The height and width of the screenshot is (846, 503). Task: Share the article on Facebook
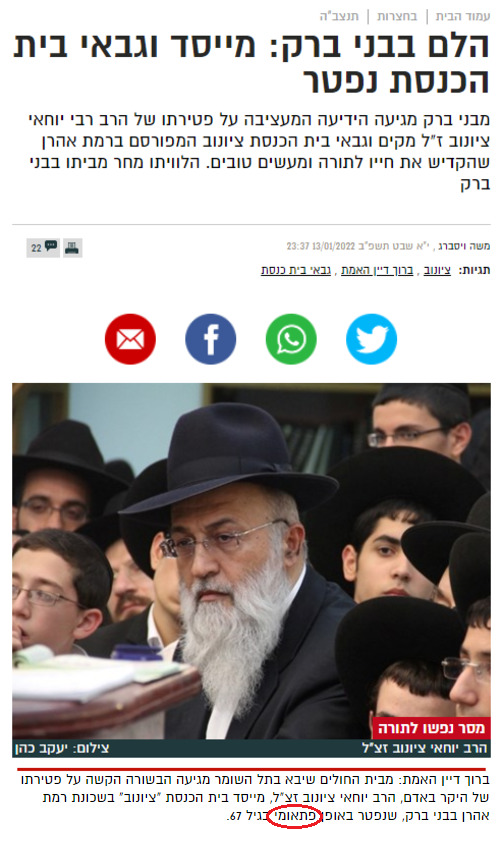[210, 339]
